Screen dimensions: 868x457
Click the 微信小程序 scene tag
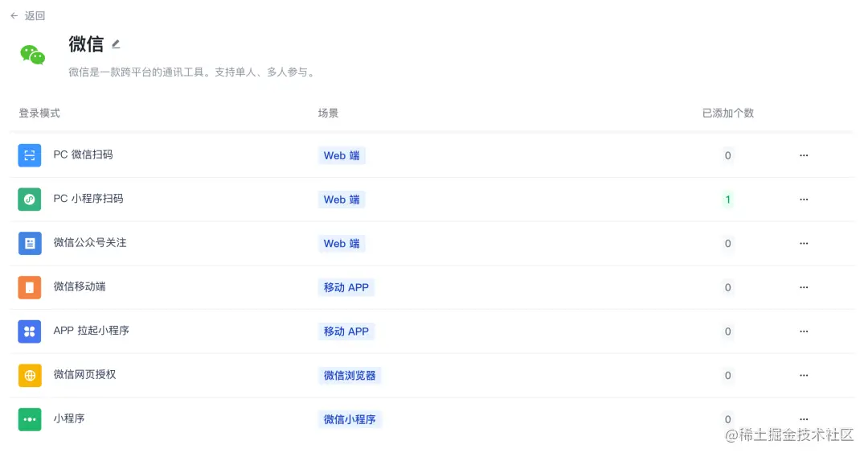(350, 419)
